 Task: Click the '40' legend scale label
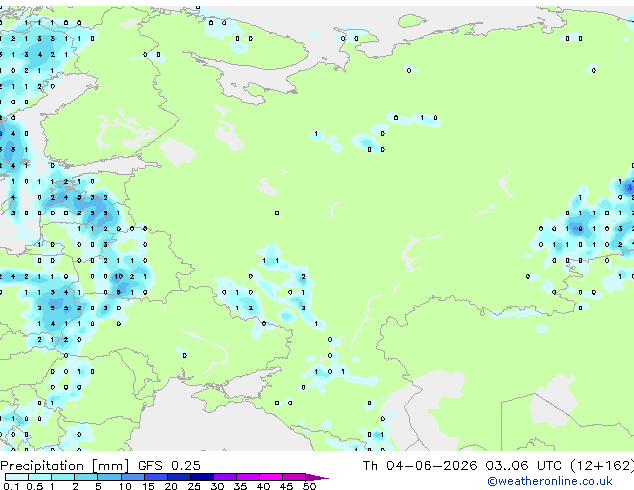click(263, 486)
